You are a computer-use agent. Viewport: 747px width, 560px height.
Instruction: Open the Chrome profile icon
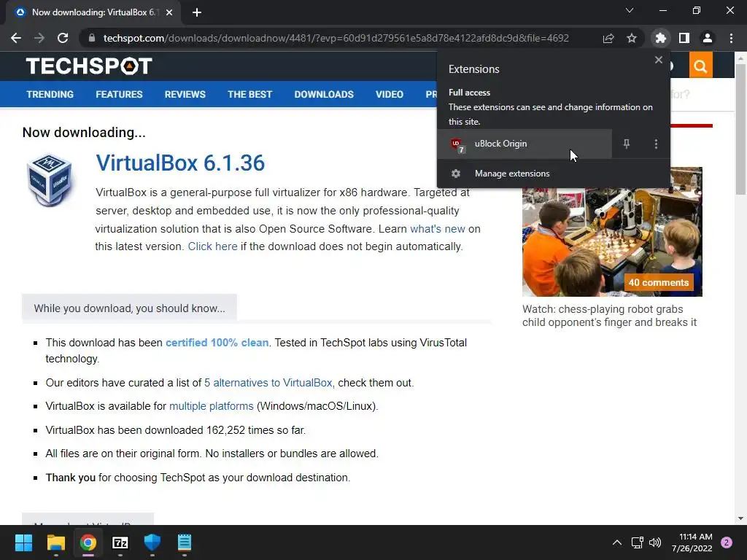(708, 38)
